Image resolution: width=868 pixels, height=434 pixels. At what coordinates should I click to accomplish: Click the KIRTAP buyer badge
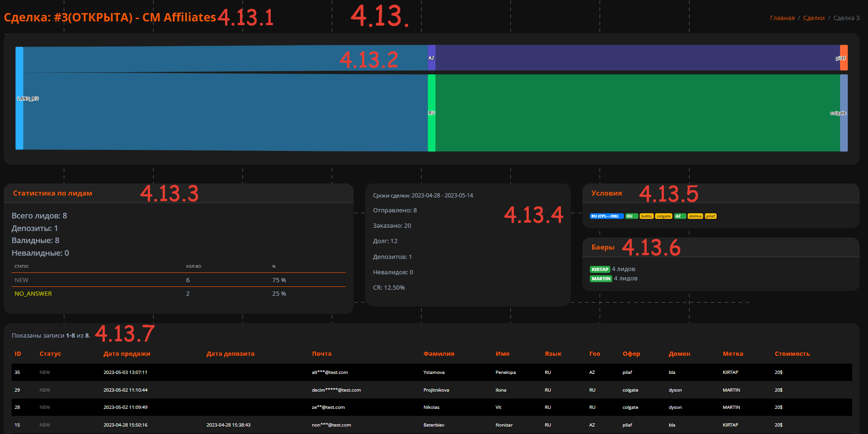(600, 269)
